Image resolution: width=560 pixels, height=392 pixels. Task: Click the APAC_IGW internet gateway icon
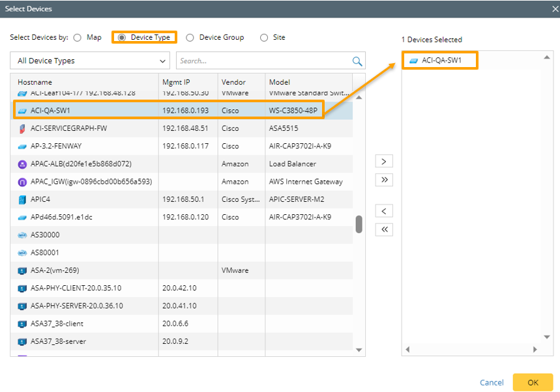click(x=22, y=182)
